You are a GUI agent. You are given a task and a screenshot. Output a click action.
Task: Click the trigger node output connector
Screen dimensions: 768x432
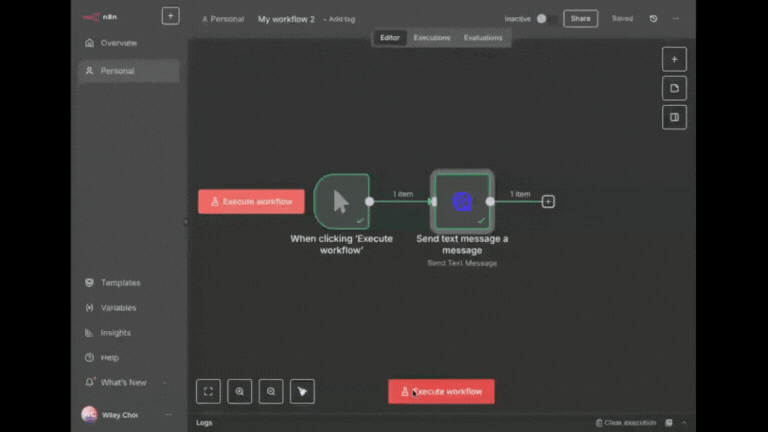click(369, 201)
